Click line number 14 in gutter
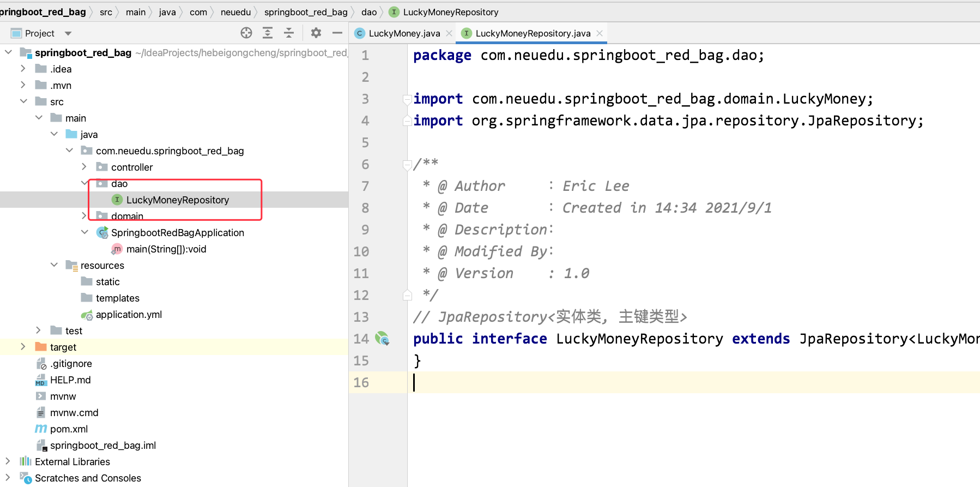980x487 pixels. coord(361,339)
